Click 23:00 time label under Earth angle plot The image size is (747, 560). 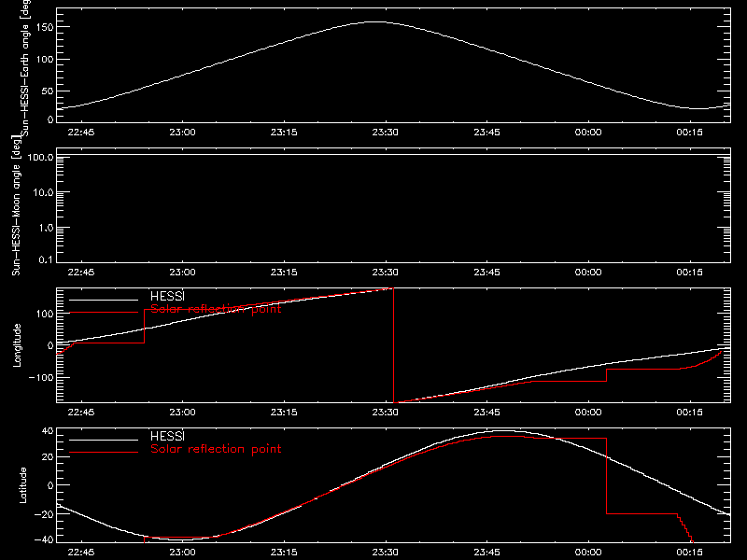(x=182, y=133)
